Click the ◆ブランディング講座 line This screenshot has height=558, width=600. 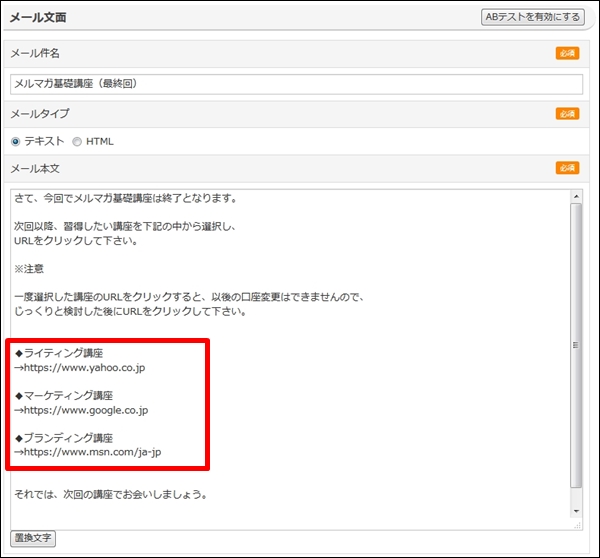(x=64, y=438)
